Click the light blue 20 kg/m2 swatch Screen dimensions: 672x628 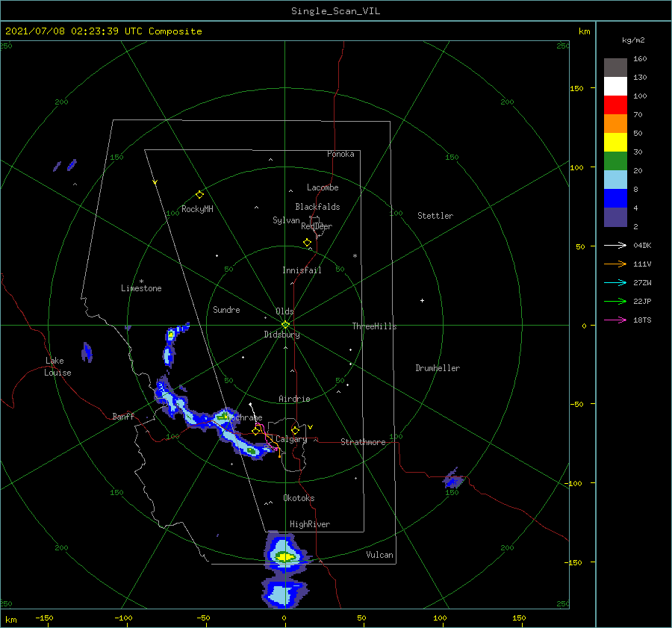615,180
